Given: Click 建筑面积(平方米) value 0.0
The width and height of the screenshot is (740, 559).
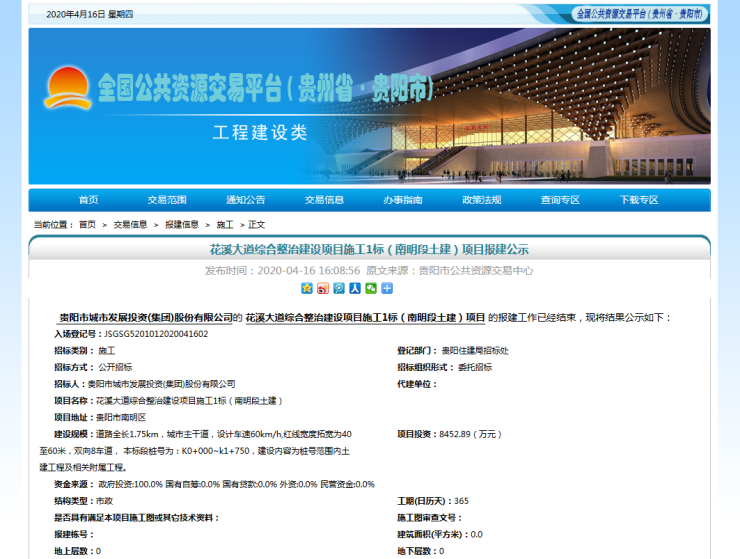Looking at the screenshot, I should click(x=477, y=534).
